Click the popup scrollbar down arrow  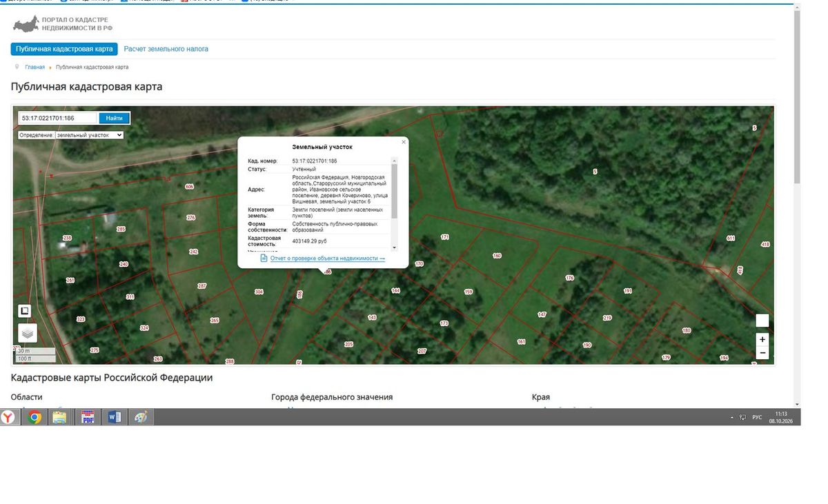coord(395,247)
